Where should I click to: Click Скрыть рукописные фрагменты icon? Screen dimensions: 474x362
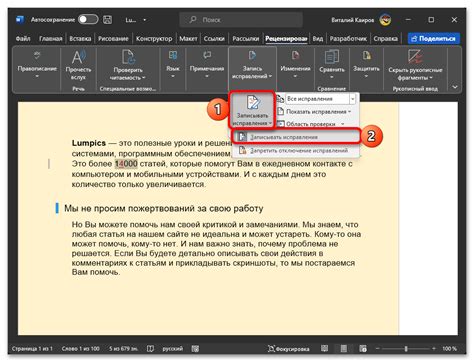(415, 57)
